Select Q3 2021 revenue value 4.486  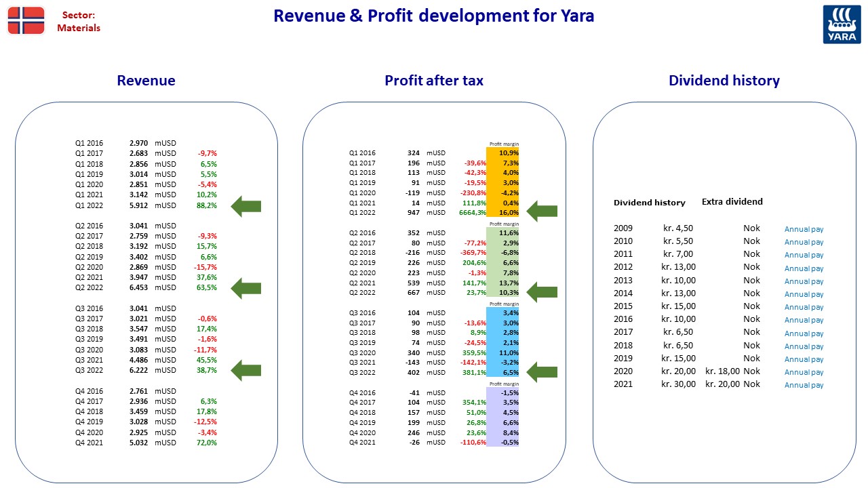pos(138,360)
